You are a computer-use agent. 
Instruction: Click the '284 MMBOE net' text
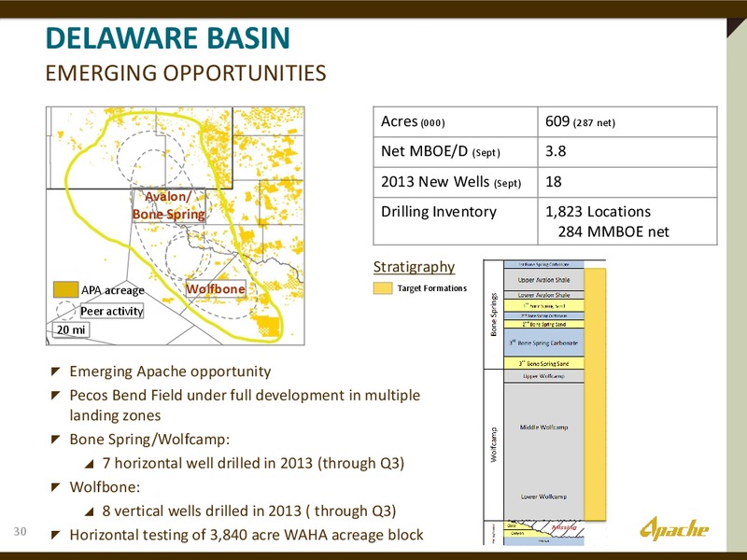[613, 231]
